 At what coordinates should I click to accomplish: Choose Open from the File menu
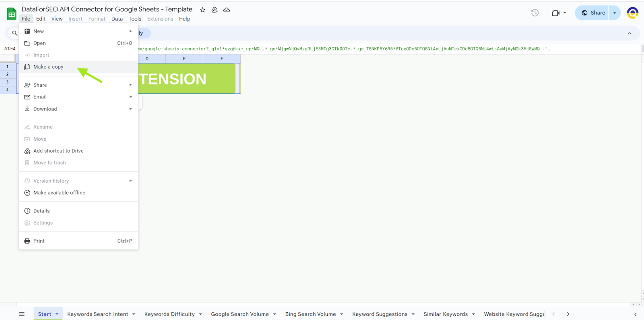point(78,43)
